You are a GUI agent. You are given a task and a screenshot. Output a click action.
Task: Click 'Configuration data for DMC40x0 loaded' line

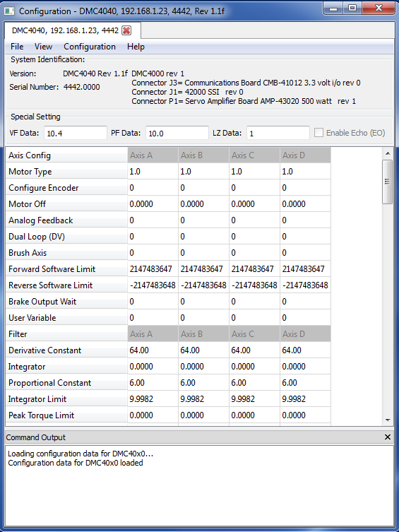pyautogui.click(x=76, y=463)
